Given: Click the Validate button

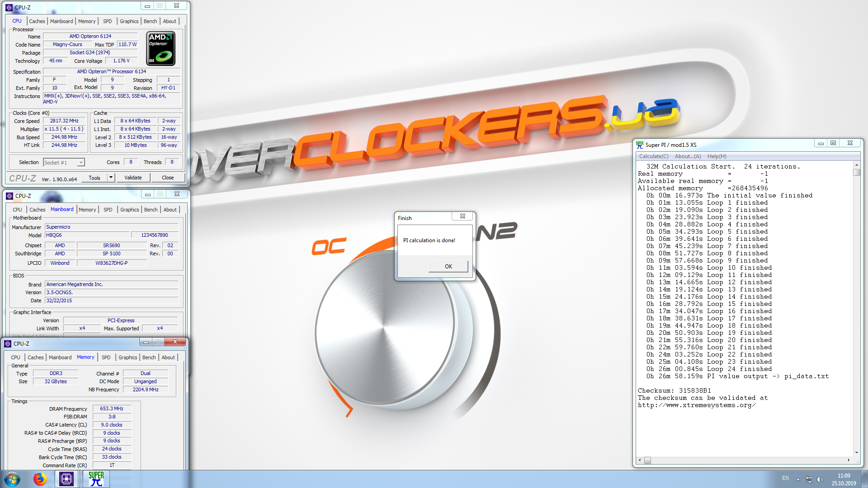Looking at the screenshot, I should point(133,178).
